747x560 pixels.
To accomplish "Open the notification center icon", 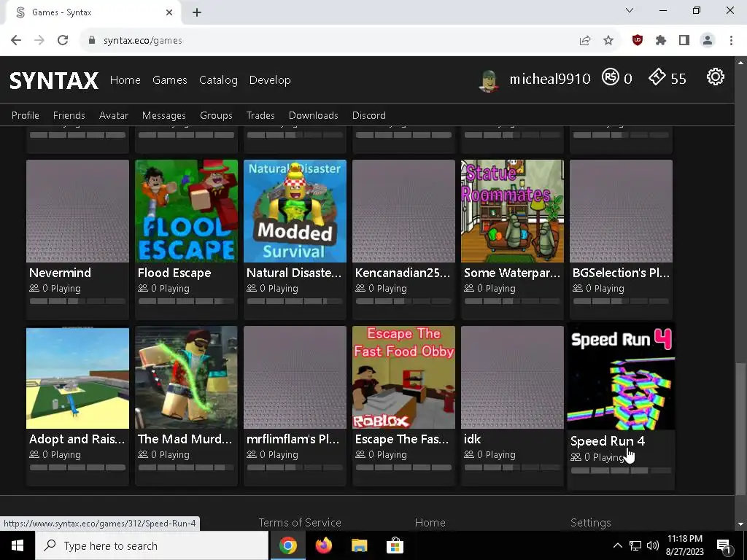I will 723,545.
